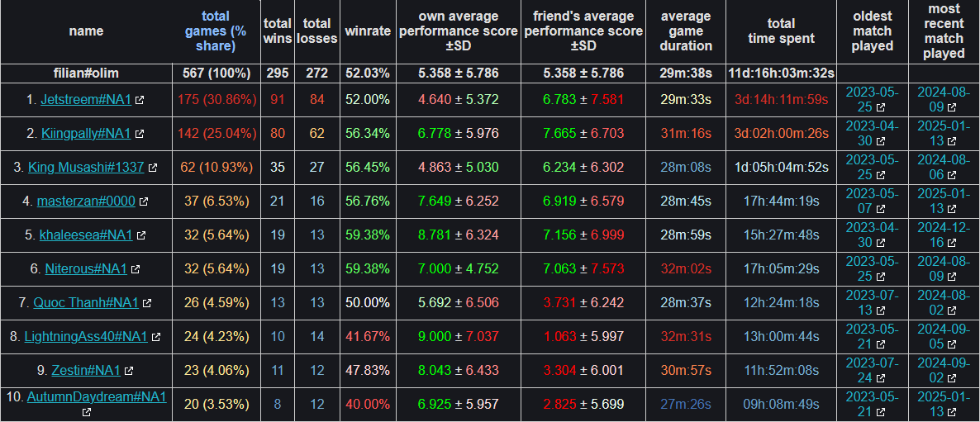The image size is (980, 422).
Task: Click external icon of LightningAss40 recent match 2024-09-05
Action: tap(951, 344)
